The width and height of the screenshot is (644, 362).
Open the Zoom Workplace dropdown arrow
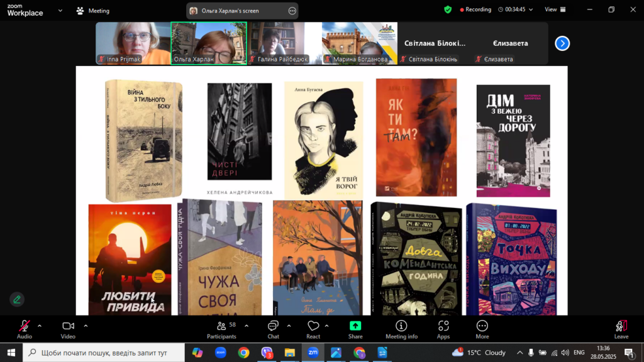tap(60, 11)
